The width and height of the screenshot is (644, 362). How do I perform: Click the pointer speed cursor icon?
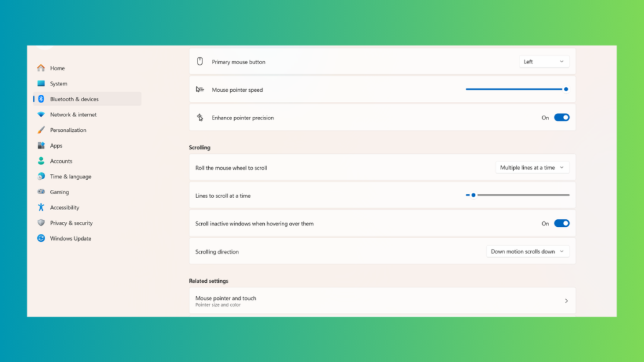point(200,89)
